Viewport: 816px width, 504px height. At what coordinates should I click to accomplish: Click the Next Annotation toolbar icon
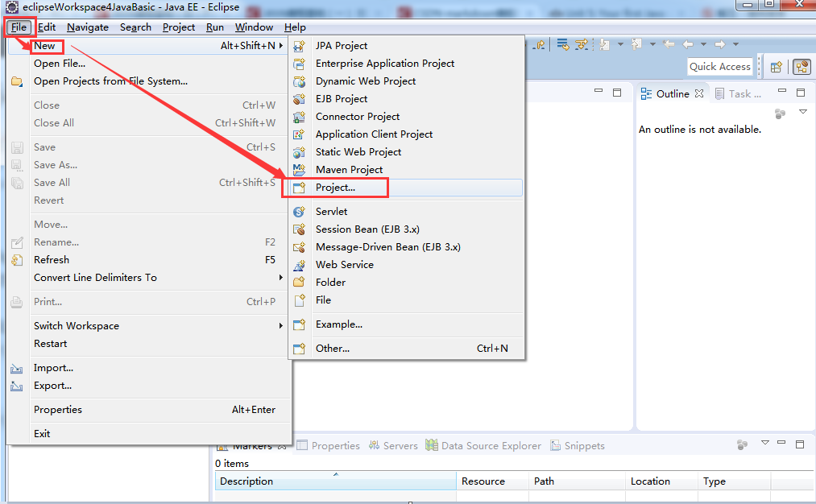(604, 45)
